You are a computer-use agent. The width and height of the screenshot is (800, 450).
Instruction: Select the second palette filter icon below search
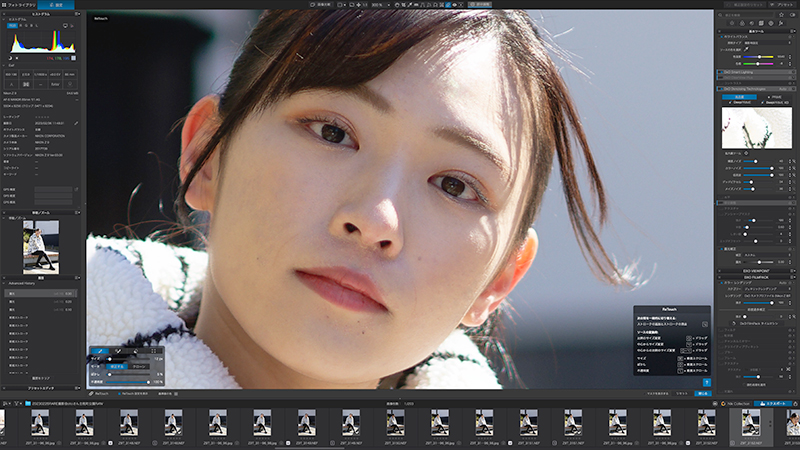point(742,23)
